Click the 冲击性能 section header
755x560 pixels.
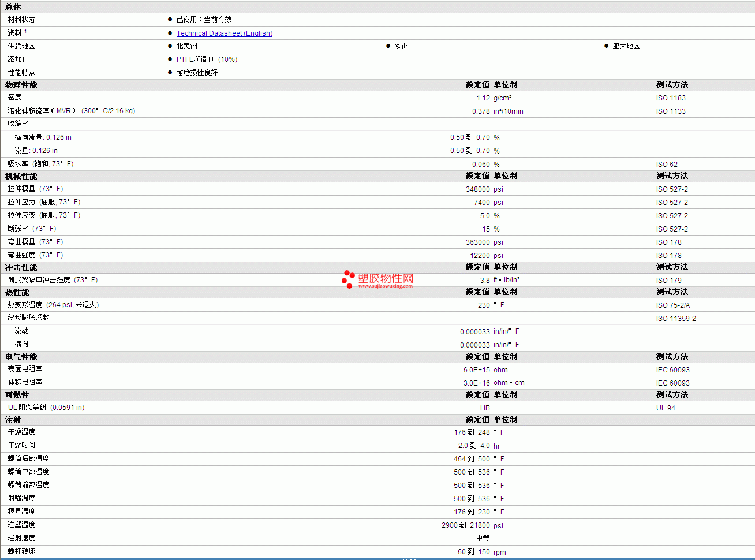click(21, 267)
